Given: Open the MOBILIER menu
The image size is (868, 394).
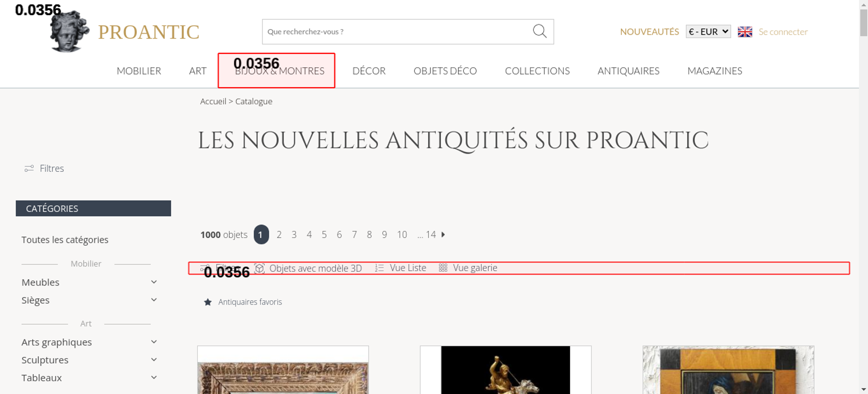Looking at the screenshot, I should (x=139, y=71).
